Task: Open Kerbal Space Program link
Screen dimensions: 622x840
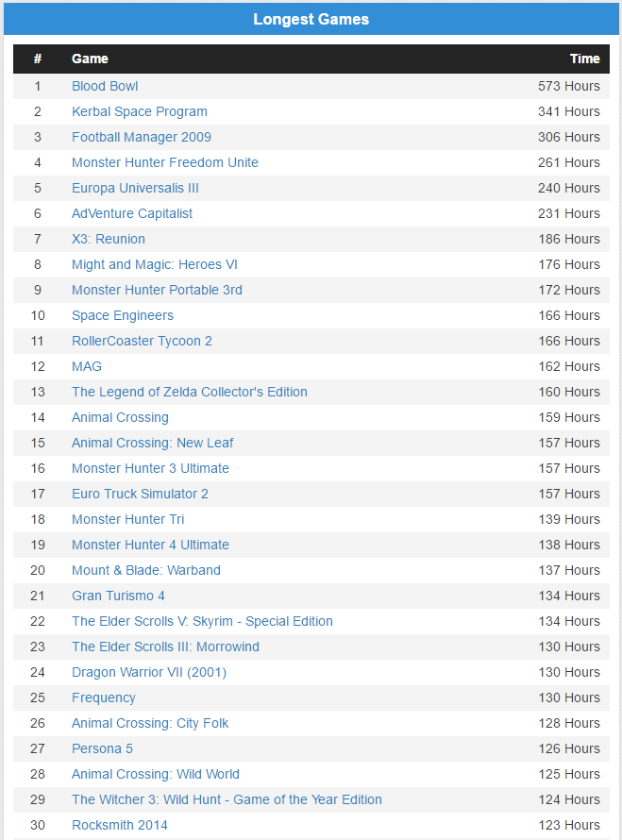Action: pyautogui.click(x=140, y=111)
